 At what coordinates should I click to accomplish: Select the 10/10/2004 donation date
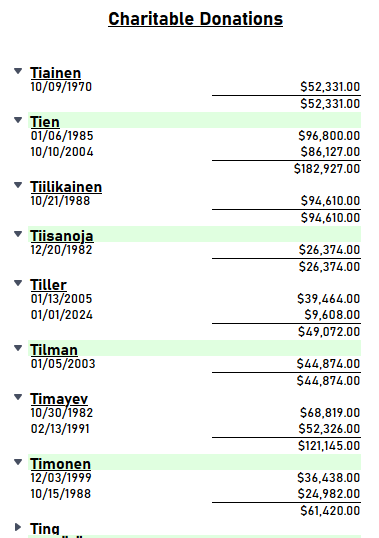pyautogui.click(x=62, y=152)
